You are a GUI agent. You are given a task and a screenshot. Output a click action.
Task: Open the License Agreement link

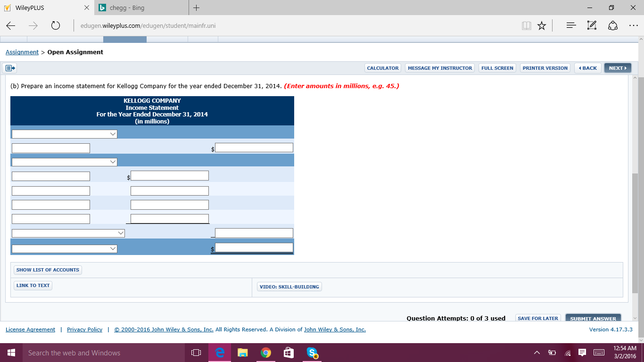pos(30,330)
